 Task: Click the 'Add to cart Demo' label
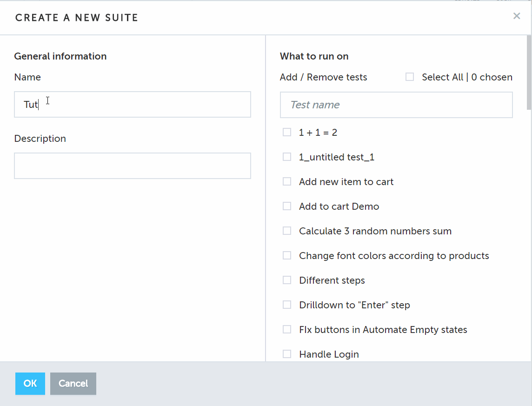tap(339, 206)
